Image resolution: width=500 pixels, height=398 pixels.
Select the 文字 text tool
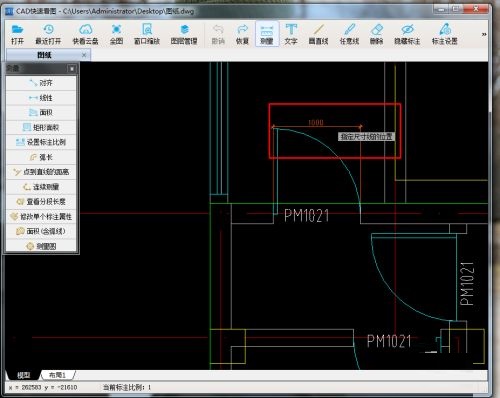[x=291, y=34]
